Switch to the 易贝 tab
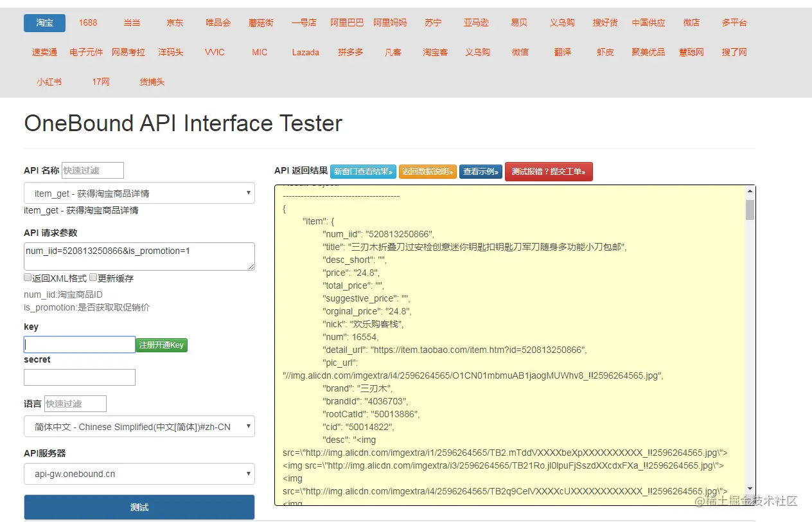Screen dimensions: 812x522 click(519, 22)
